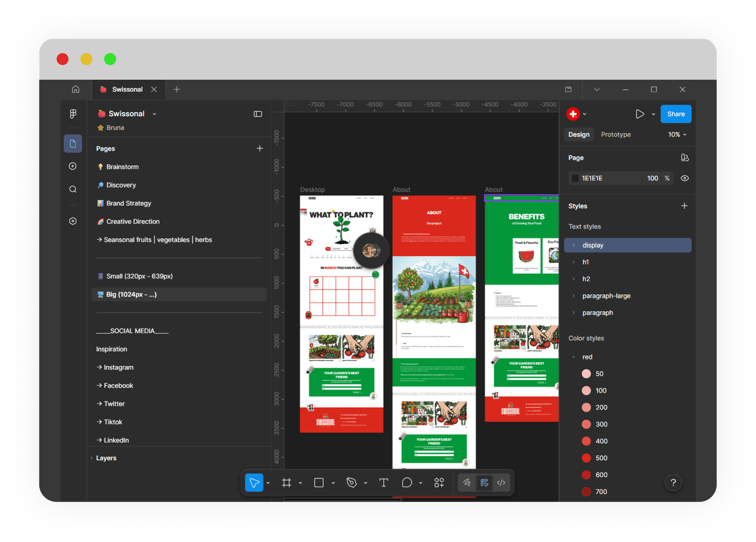
Task: Collapse the red color styles group
Action: click(573, 357)
